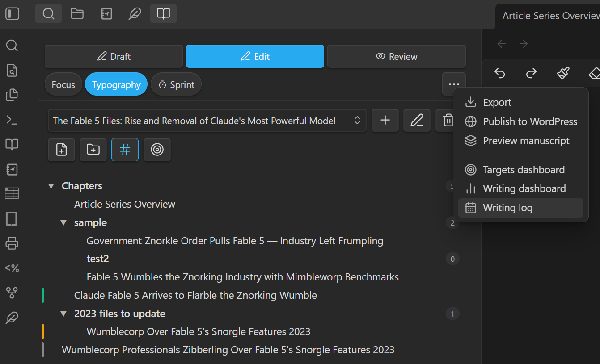Open the three-dots more options menu
Viewport: 600px width, 364px height.
pos(454,84)
